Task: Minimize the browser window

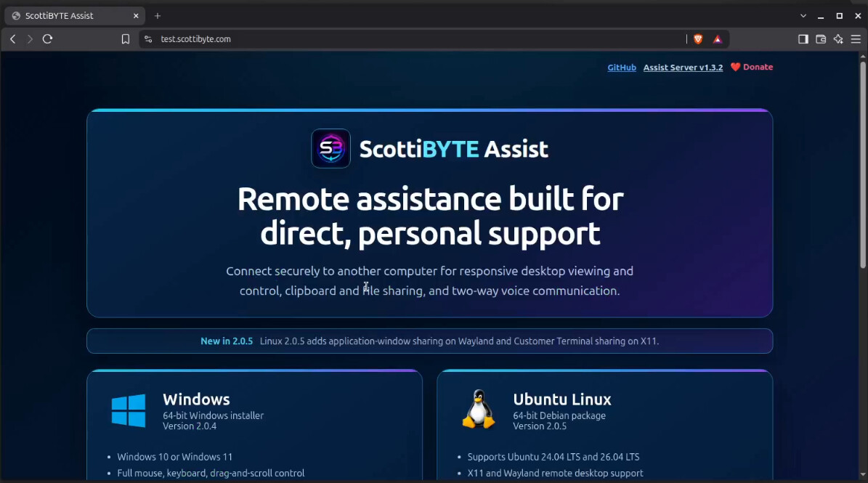Action: tap(821, 16)
